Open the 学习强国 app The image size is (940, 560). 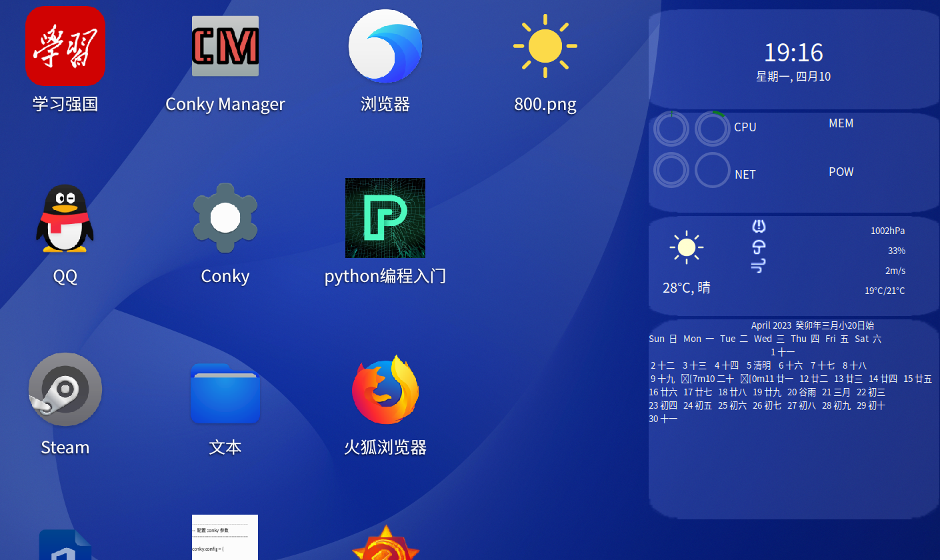click(65, 46)
